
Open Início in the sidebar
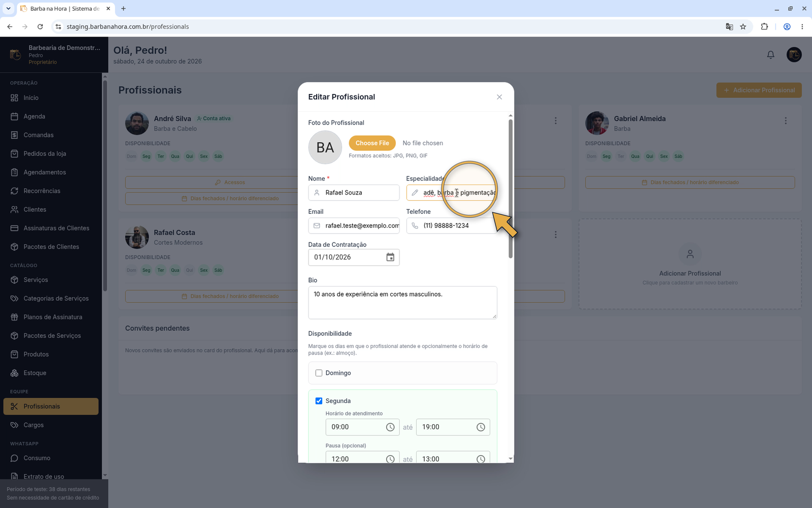pyautogui.click(x=51, y=98)
